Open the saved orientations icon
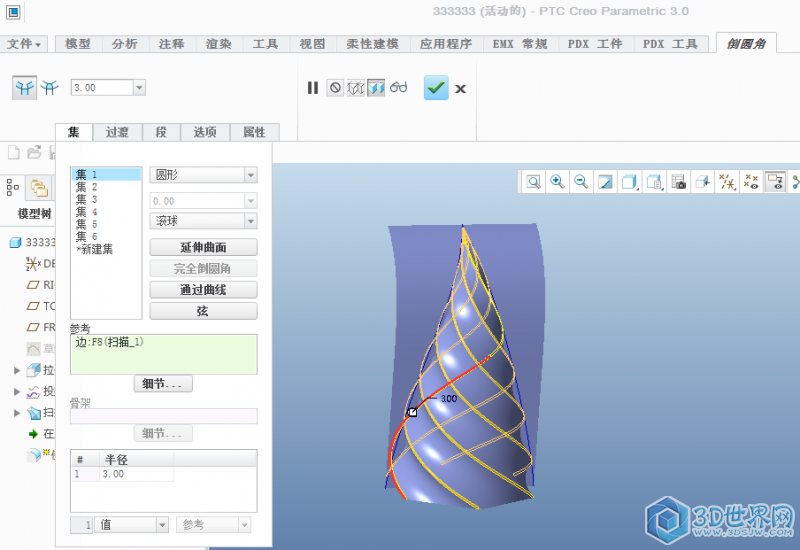This screenshot has height=550, width=800. click(x=654, y=182)
